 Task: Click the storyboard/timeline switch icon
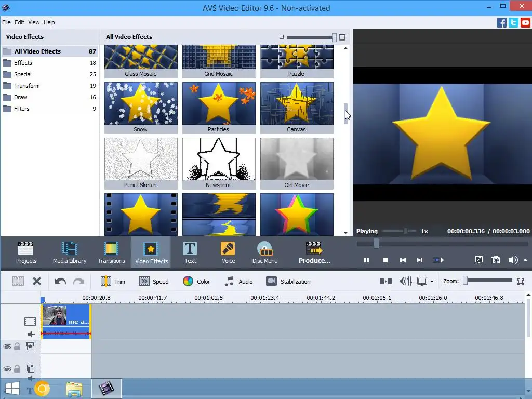(x=386, y=281)
